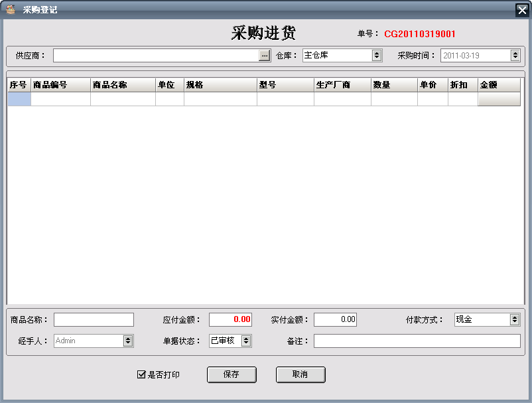Screen dimensions: 532x403
Task: Click the 应付金额 payable amount field
Action: pos(230,320)
